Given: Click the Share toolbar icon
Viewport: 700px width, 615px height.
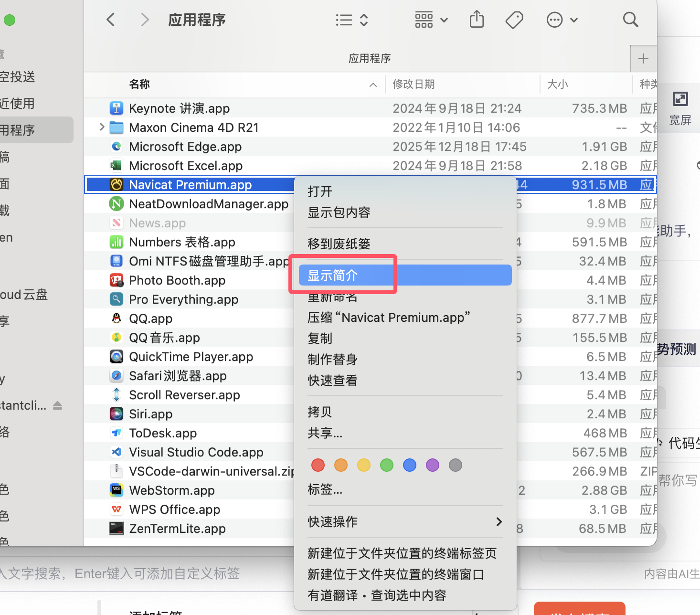Looking at the screenshot, I should (477, 20).
